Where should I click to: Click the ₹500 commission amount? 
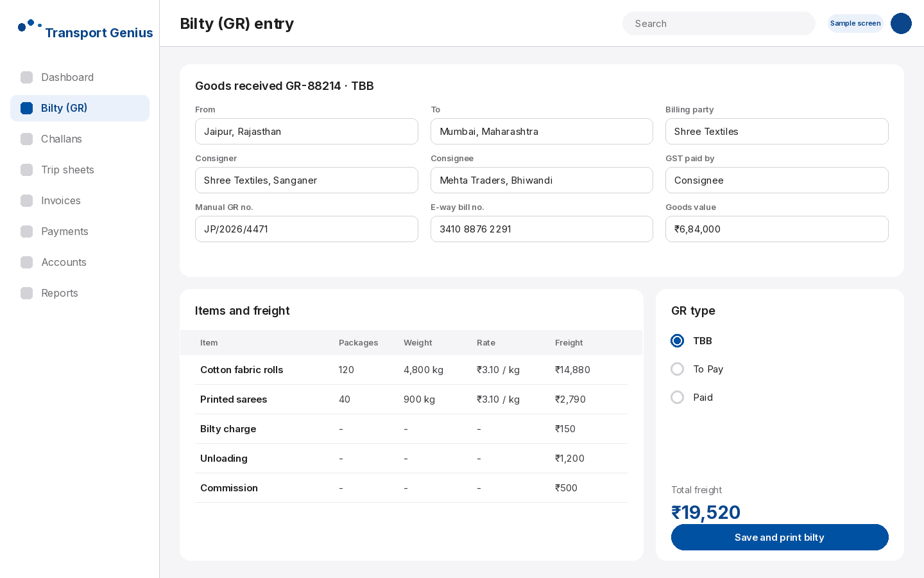pos(566,488)
